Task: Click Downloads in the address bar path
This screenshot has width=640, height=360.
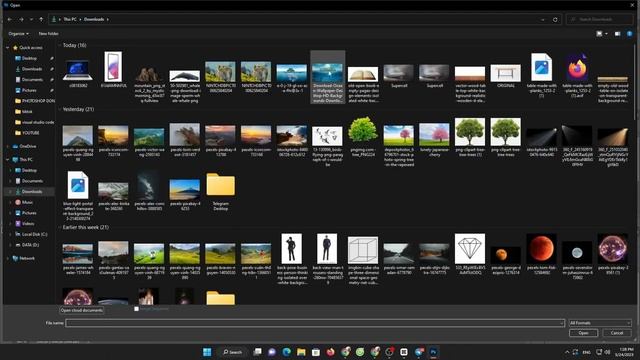Action: coord(94,19)
